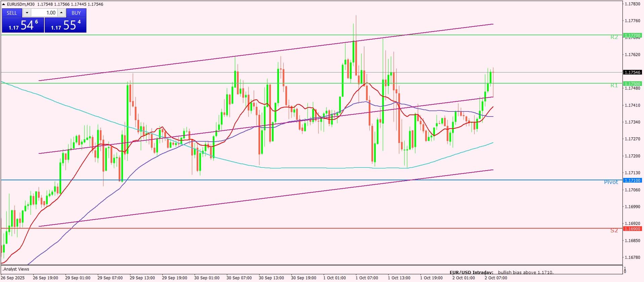Select the green R1 price tag 1.17500

(x=632, y=84)
